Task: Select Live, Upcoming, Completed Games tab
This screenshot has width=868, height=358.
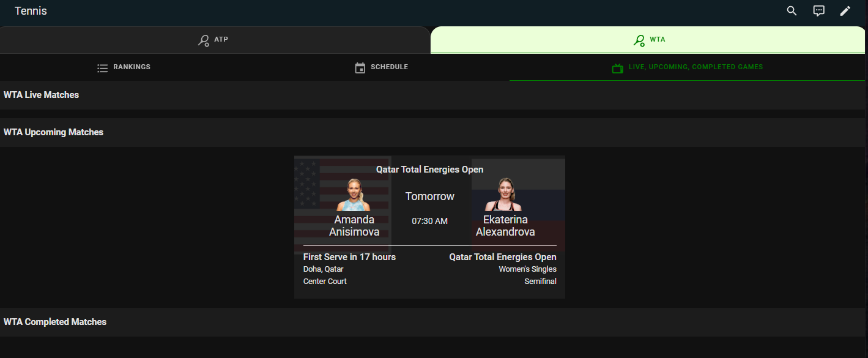Action: [689, 67]
